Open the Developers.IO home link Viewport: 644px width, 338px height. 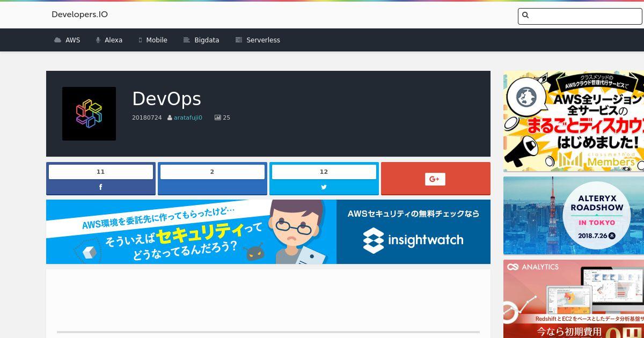[x=79, y=14]
